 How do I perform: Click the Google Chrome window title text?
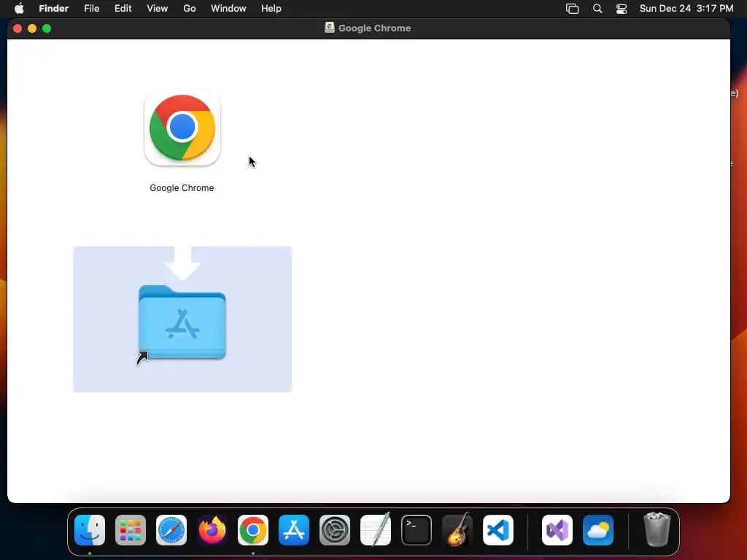[x=374, y=28]
